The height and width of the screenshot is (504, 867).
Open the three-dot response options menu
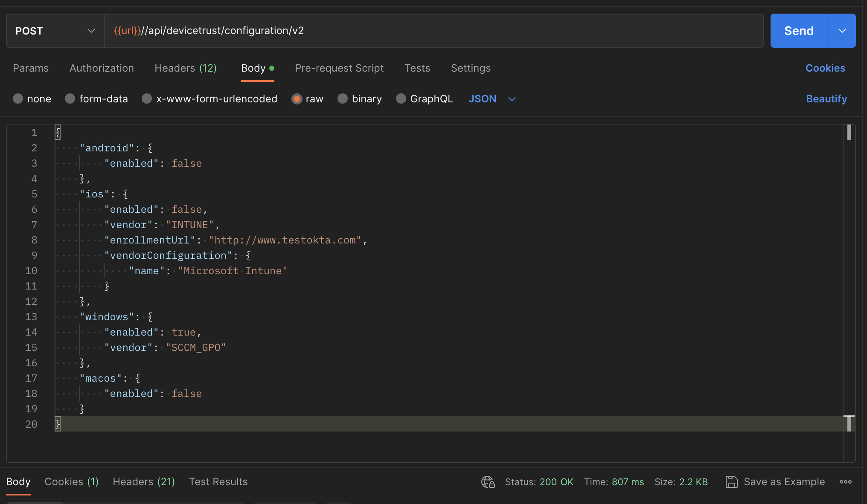(845, 482)
